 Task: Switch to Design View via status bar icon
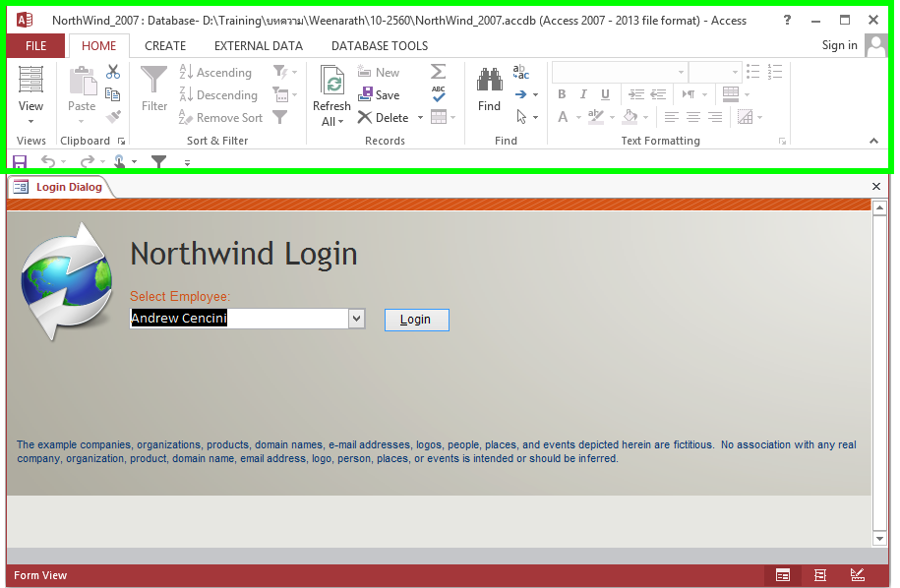857,575
